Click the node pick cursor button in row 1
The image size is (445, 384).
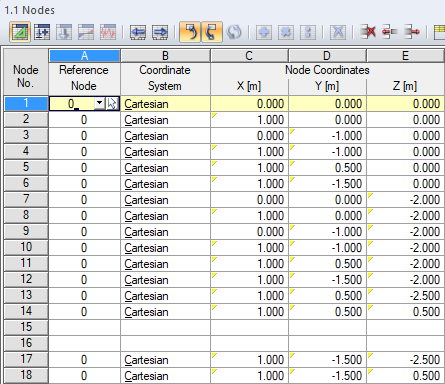[112, 104]
